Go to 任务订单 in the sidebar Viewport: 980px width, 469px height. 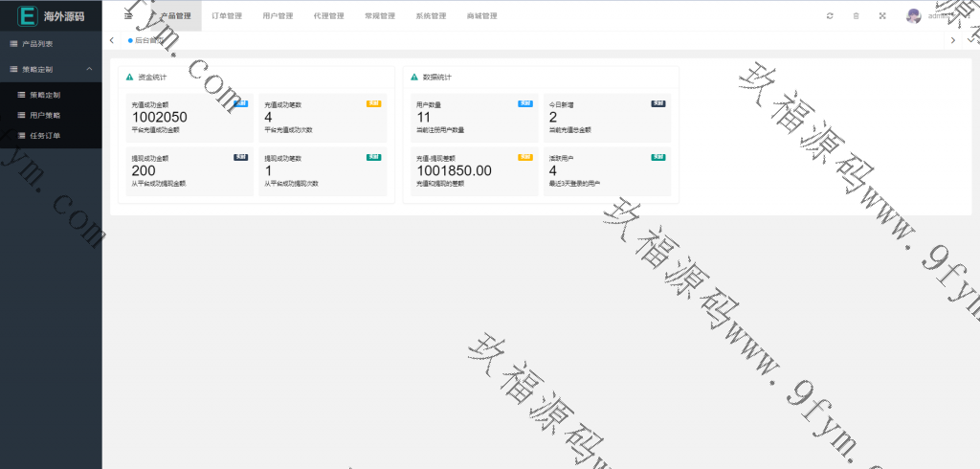pos(44,135)
